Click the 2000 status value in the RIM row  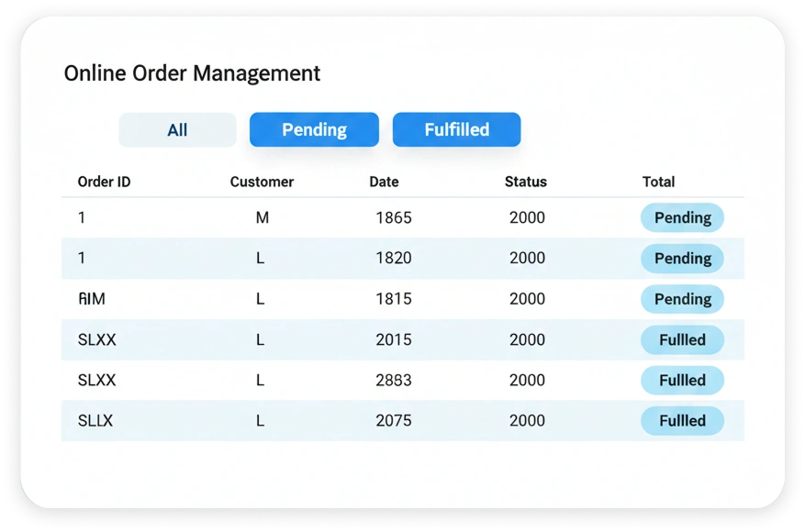pyautogui.click(x=527, y=299)
